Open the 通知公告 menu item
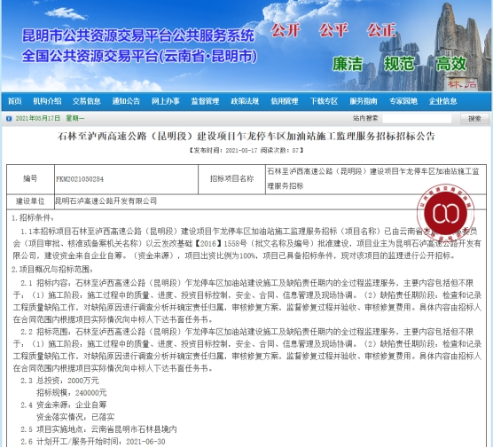 coord(126,101)
